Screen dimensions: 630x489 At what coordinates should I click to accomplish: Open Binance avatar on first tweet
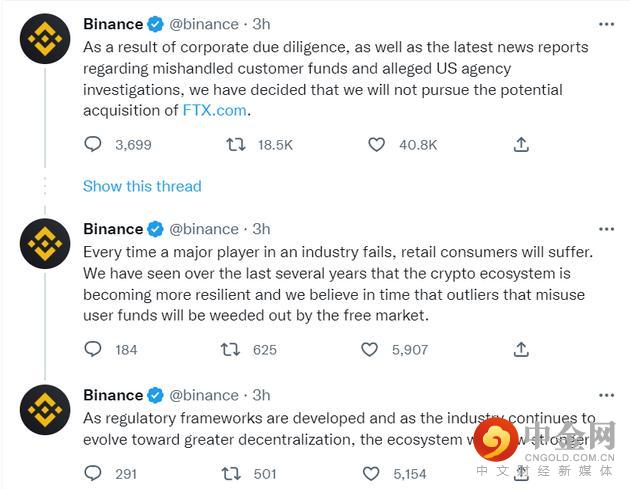click(45, 39)
